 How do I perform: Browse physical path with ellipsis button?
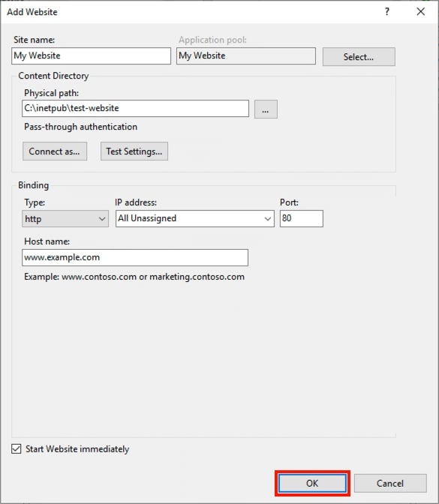point(266,109)
